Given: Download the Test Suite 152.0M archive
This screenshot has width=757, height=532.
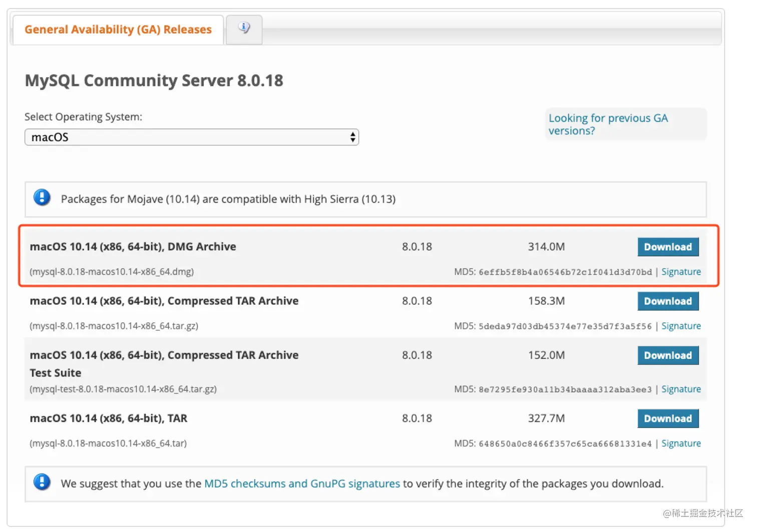Looking at the screenshot, I should (x=668, y=355).
